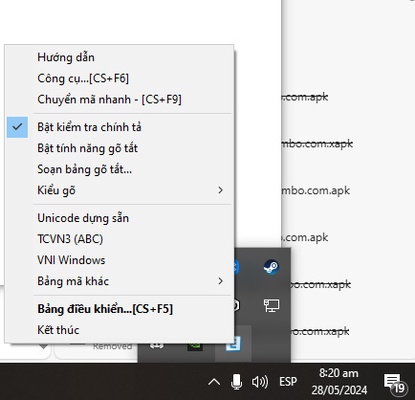This screenshot has height=400, width=415.
Task: Choose TCVN3 (ABC) encoding
Action: [119, 239]
